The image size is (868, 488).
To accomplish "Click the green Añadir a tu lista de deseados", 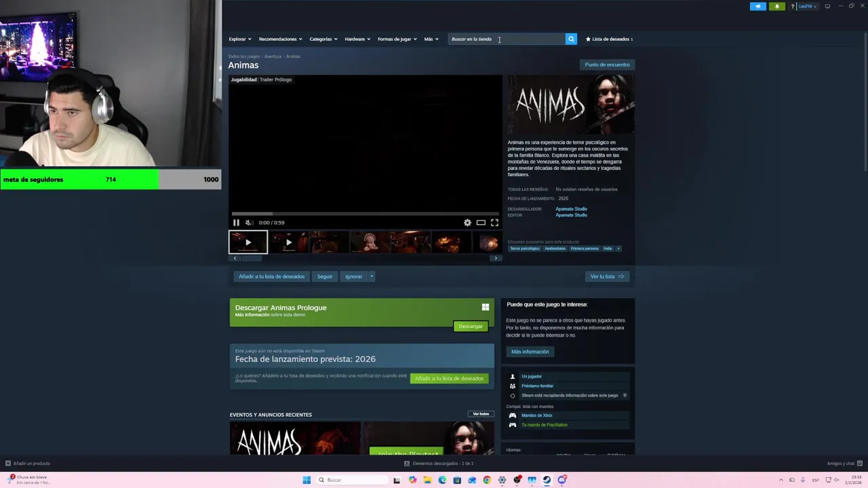I will pyautogui.click(x=449, y=378).
